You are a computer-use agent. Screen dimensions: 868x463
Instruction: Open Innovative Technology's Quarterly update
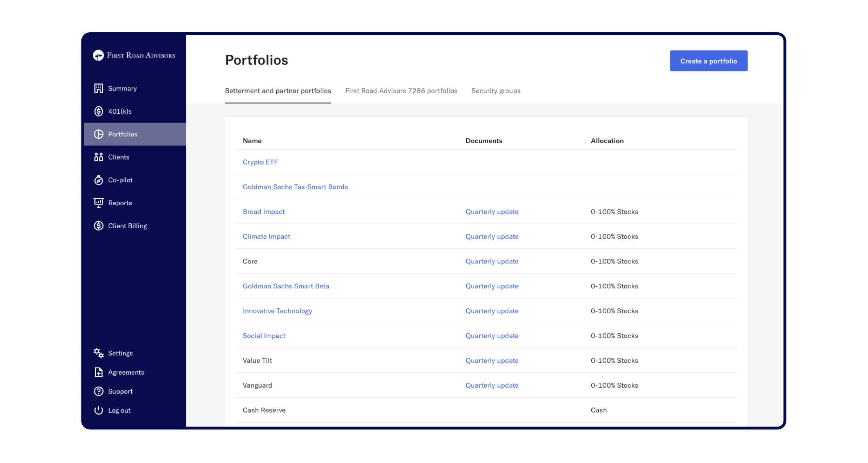[492, 311]
